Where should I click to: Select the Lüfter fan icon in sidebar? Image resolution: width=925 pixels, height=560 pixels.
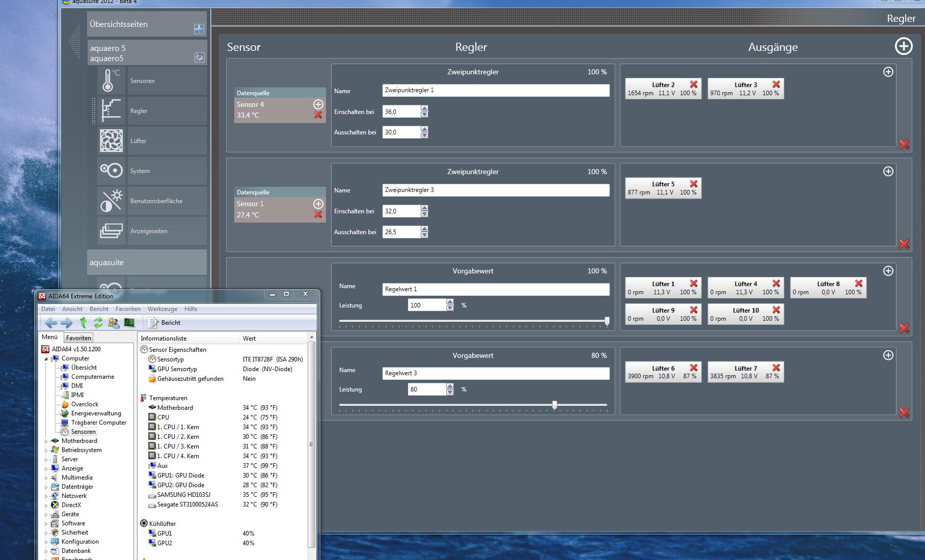point(111,141)
